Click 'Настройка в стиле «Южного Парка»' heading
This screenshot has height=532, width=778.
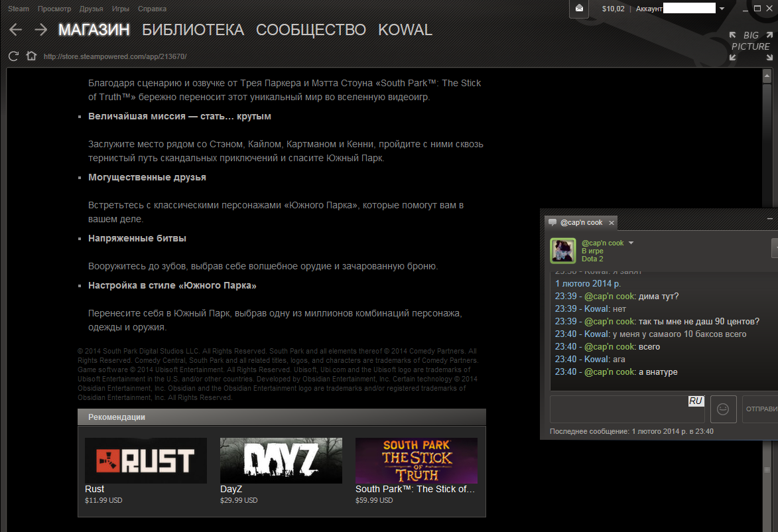point(172,285)
